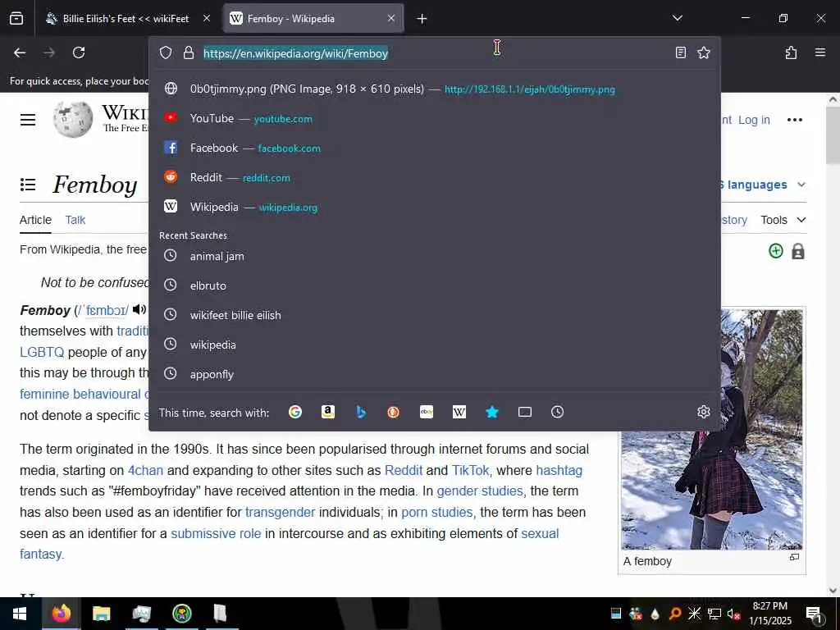Click Firefox icon in taskbar
Viewport: 840px width, 630px height.
point(61,614)
